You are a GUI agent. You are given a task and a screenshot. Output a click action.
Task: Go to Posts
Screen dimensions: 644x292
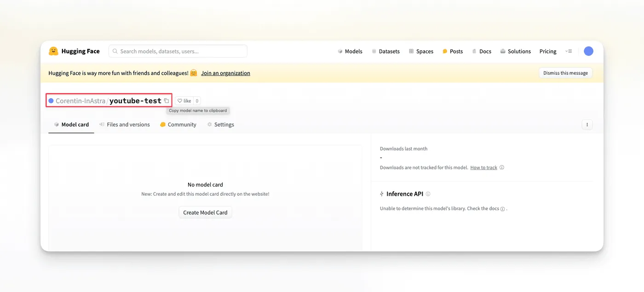pos(453,51)
